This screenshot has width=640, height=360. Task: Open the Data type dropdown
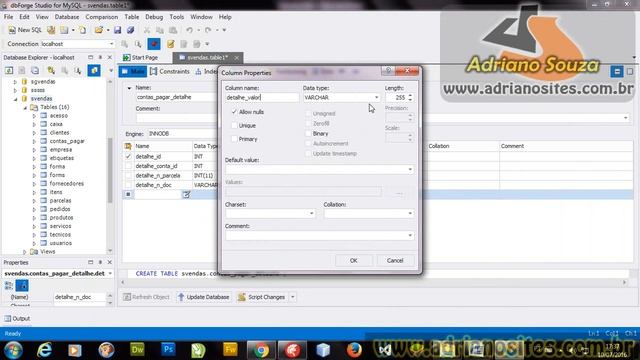click(376, 98)
